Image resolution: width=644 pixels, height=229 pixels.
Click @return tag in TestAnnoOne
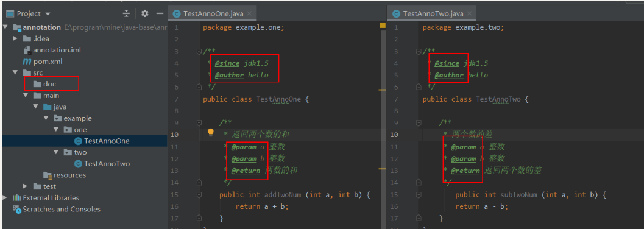246,171
